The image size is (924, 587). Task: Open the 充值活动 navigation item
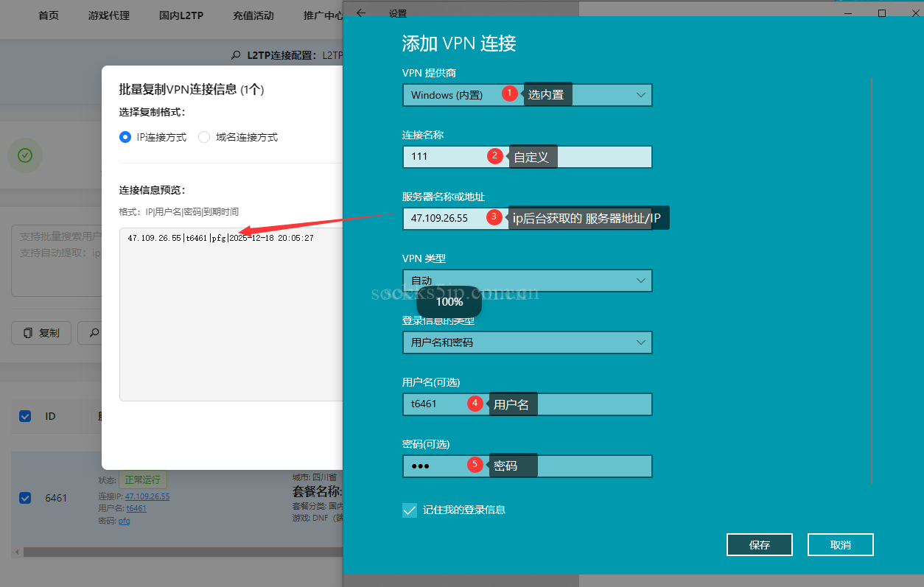pyautogui.click(x=253, y=15)
